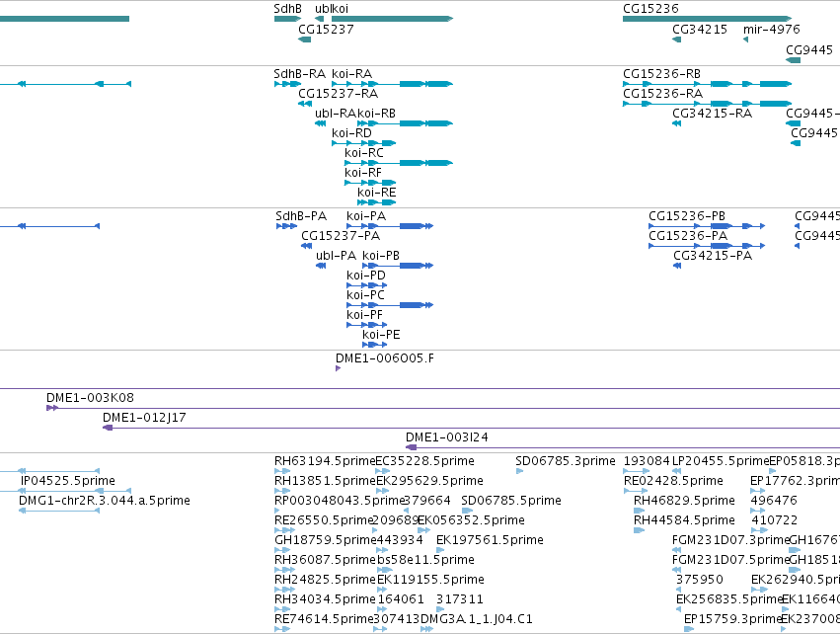Click the FGM231D07.5prime EST label
Viewport: 840px width, 634px height.
tap(731, 561)
